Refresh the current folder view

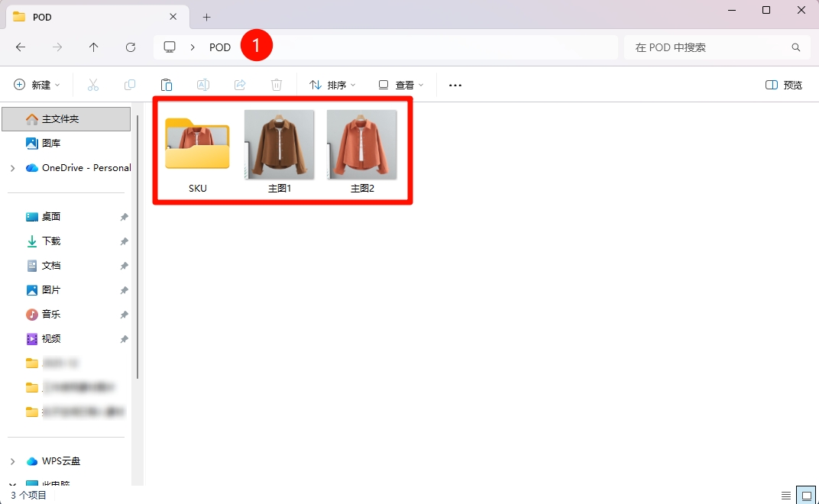(x=131, y=47)
